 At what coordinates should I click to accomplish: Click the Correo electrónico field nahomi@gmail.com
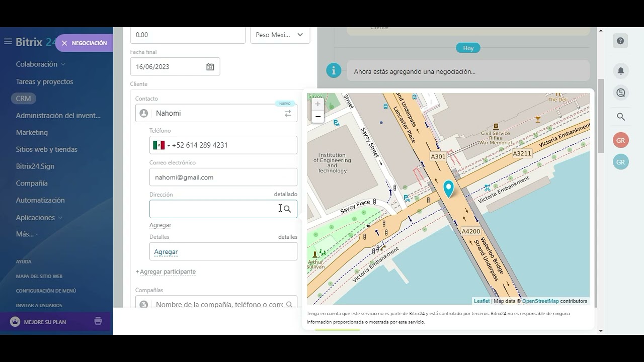pyautogui.click(x=223, y=177)
